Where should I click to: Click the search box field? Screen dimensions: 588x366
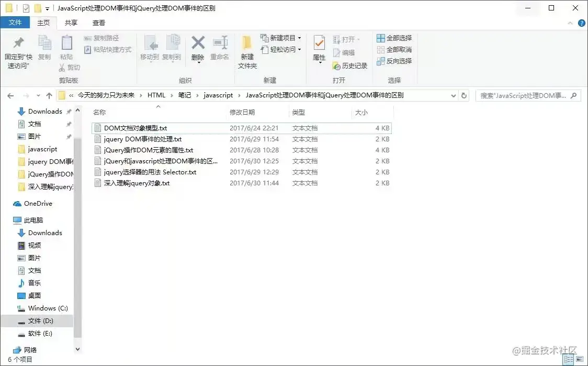click(528, 96)
